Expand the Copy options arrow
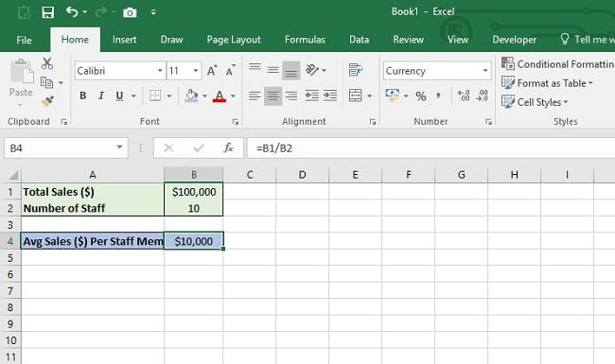615x364 pixels. 61,83
